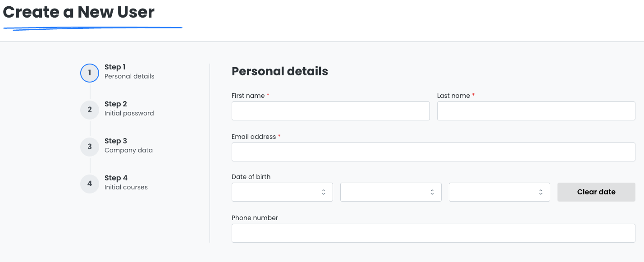
Task: Click the Email address field label
Action: coord(253,137)
